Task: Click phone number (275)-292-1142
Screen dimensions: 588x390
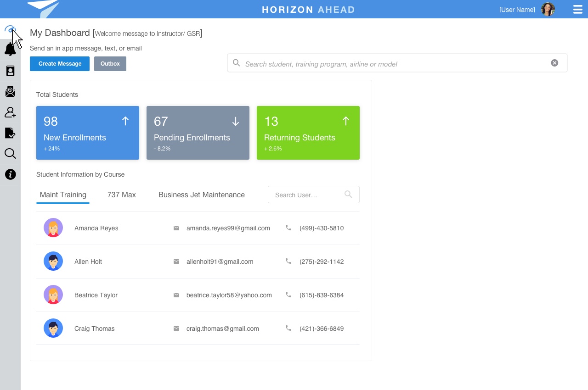Action: coord(322,262)
